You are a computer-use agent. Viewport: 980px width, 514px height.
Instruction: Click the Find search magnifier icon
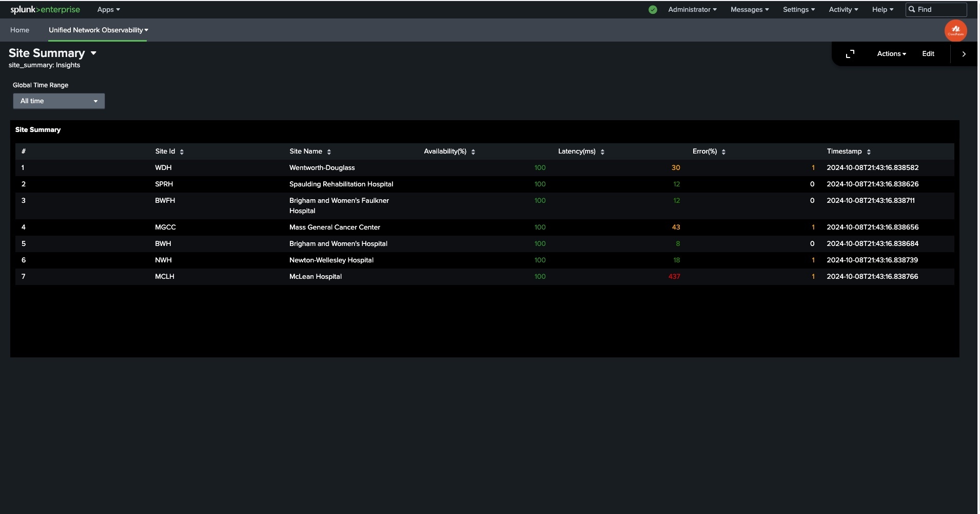(x=912, y=9)
